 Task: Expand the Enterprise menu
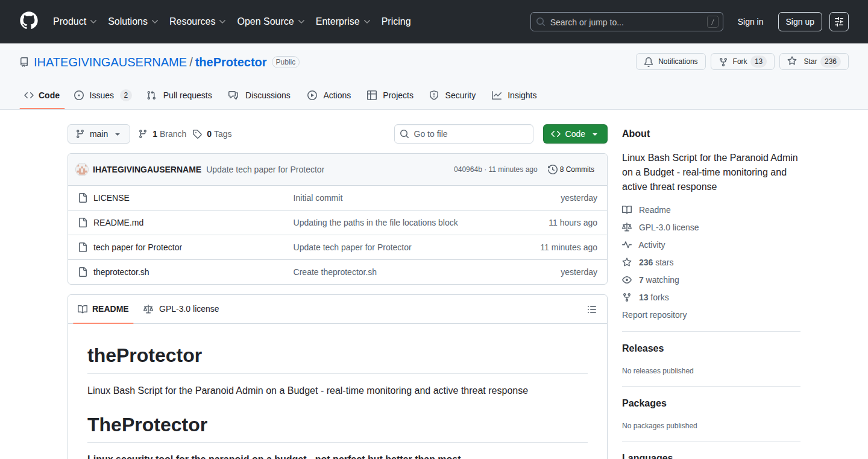(x=343, y=21)
